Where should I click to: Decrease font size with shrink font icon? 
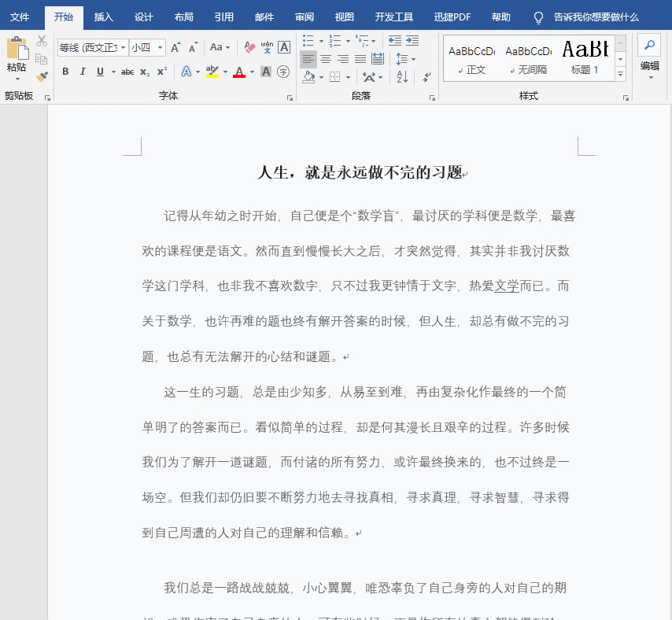click(193, 47)
